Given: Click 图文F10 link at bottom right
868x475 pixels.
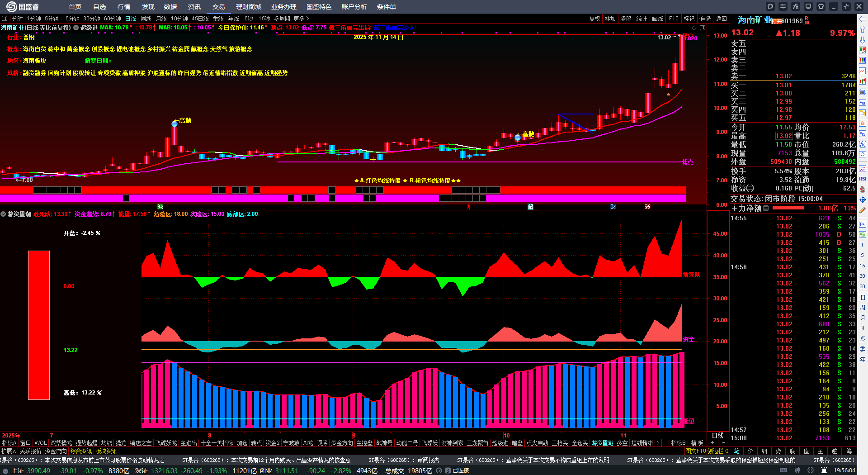Looking at the screenshot, I should [x=696, y=451].
